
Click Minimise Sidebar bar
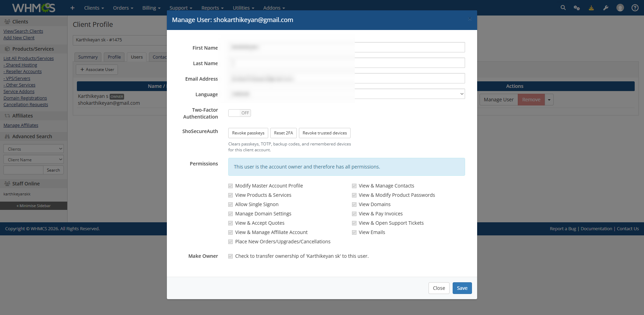33,206
